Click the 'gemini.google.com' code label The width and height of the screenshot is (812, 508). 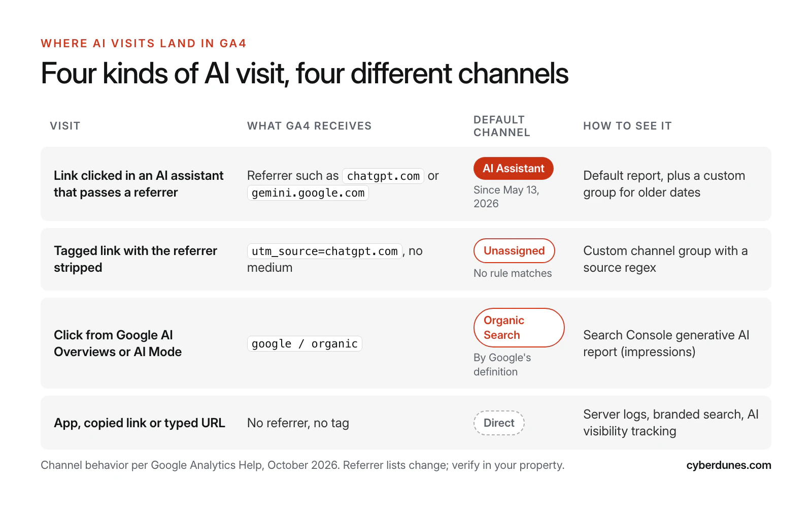point(308,193)
